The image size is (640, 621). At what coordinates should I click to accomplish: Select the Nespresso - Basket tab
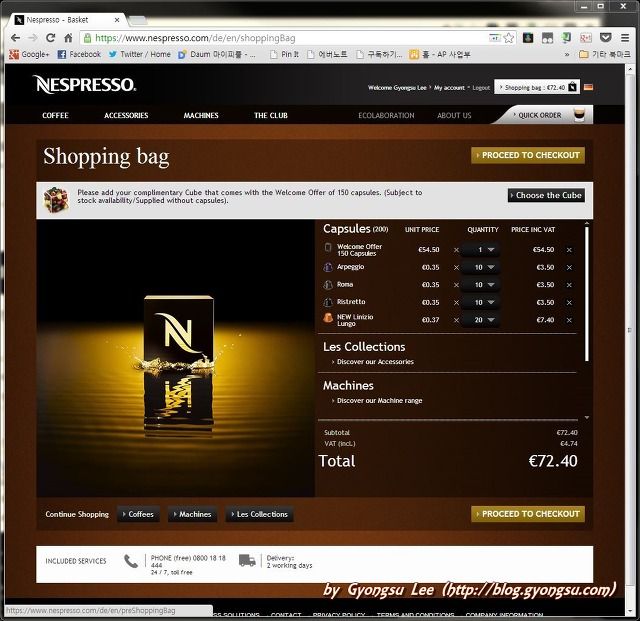[67, 20]
